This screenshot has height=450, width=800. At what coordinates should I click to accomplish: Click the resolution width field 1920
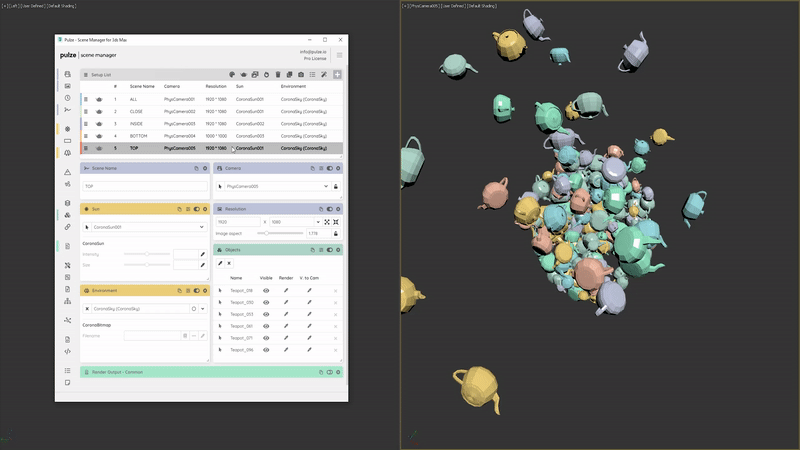(238, 222)
